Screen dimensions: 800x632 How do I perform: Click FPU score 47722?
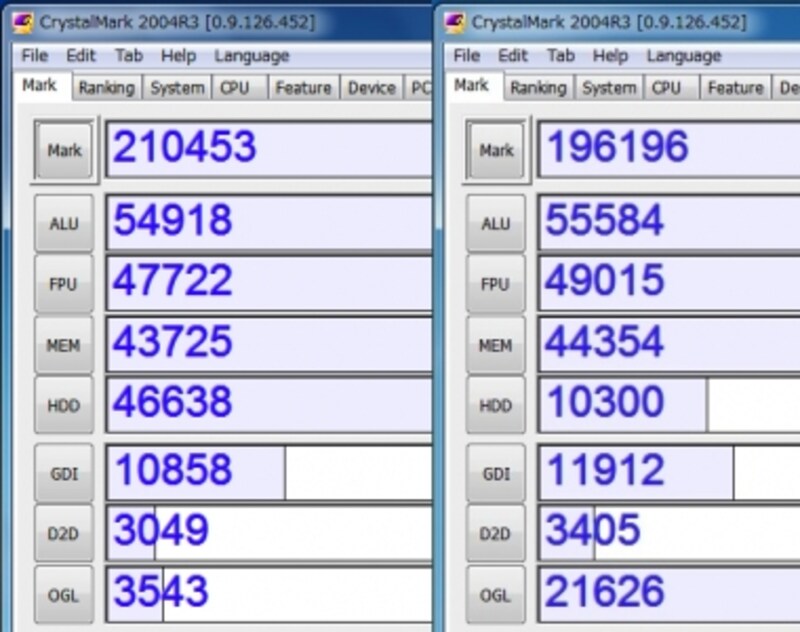pos(269,283)
